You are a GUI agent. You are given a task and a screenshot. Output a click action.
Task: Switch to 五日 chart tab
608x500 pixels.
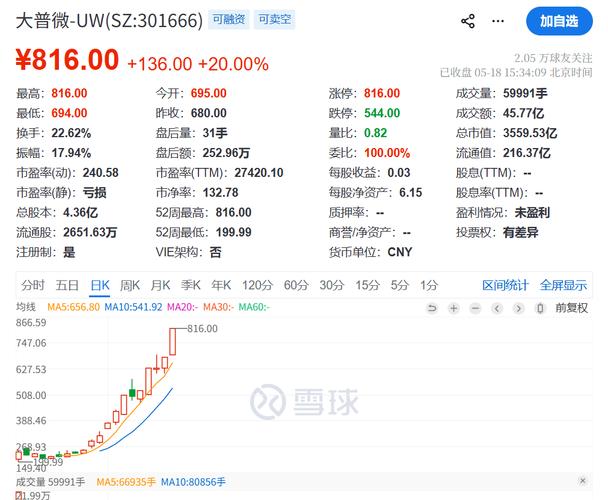pyautogui.click(x=67, y=285)
